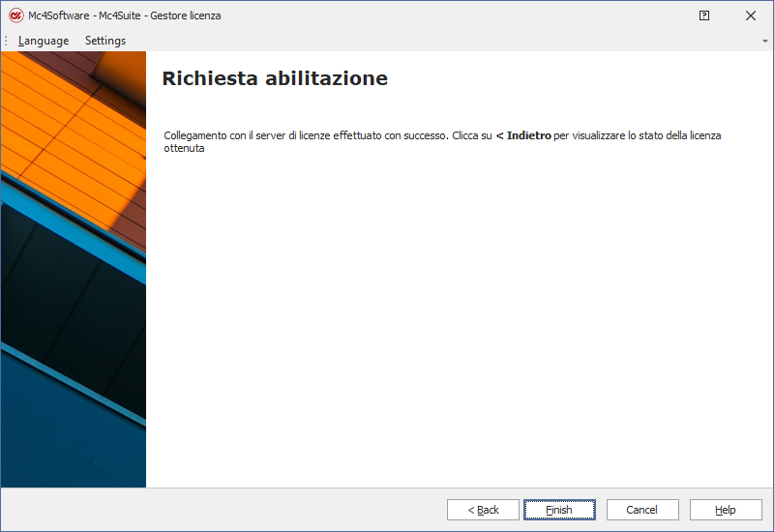This screenshot has width=774, height=532.
Task: Click the decorative orange and blue side banner
Action: 74,271
